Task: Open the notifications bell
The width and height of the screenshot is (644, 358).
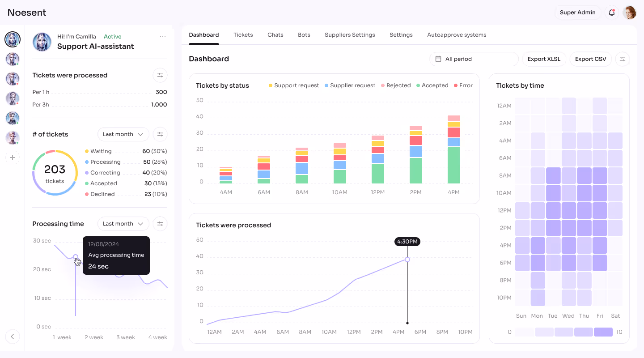Action: (x=611, y=13)
